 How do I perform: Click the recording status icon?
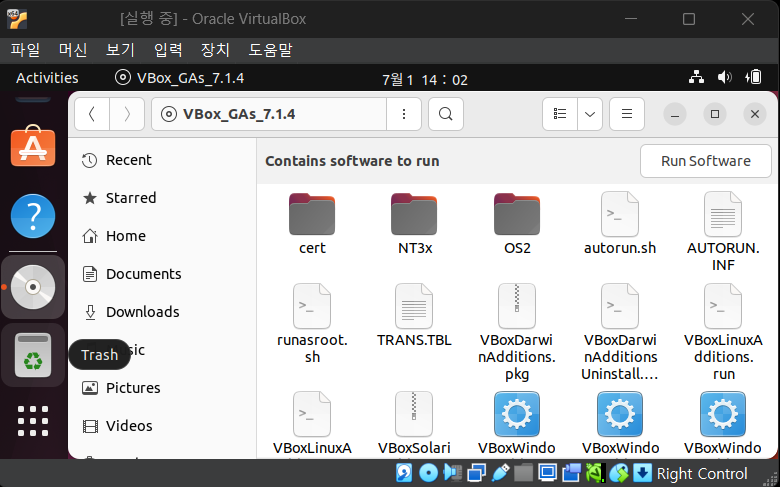572,473
